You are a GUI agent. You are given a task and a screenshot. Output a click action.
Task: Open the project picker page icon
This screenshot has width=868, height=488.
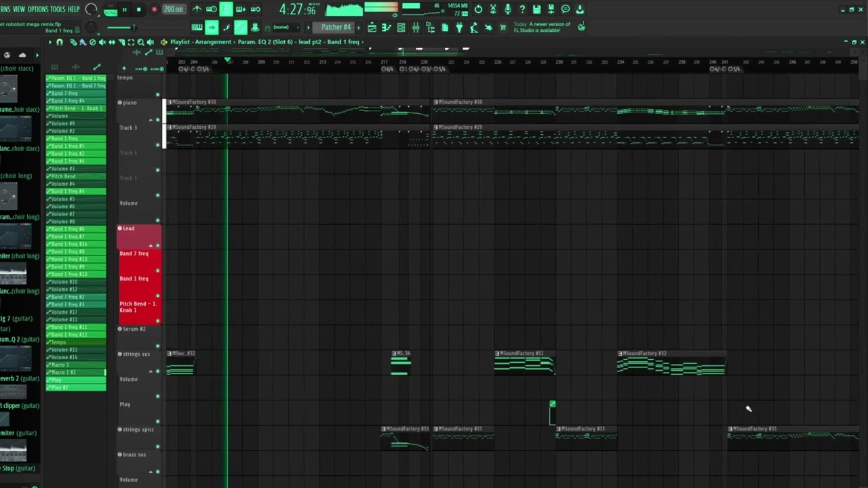pyautogui.click(x=445, y=27)
